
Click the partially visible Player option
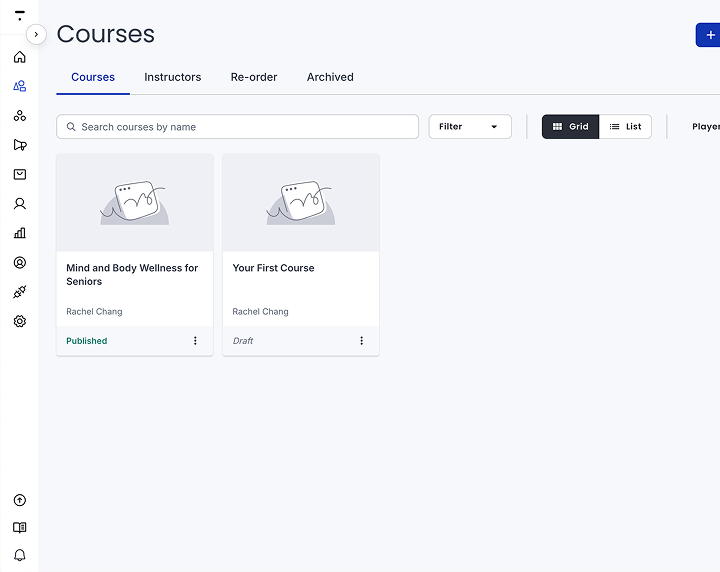706,127
